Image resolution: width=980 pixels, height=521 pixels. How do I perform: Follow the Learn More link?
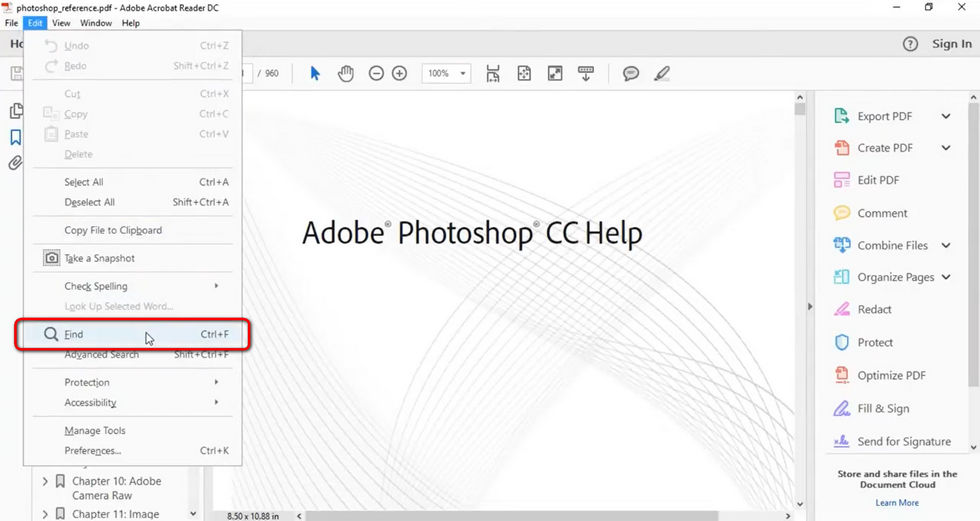[897, 503]
